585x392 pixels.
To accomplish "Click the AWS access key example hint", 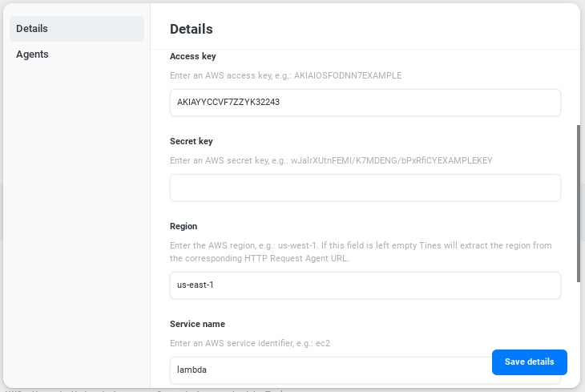I will (285, 75).
